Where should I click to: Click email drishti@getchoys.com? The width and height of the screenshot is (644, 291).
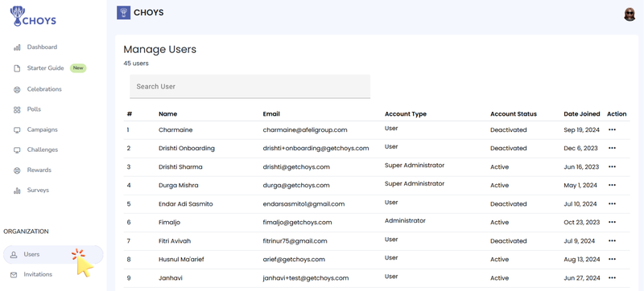point(296,167)
